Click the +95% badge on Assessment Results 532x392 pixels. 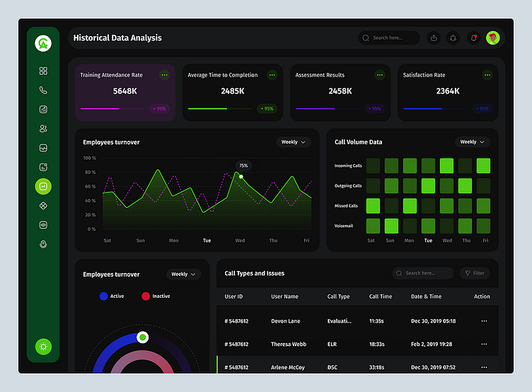375,108
